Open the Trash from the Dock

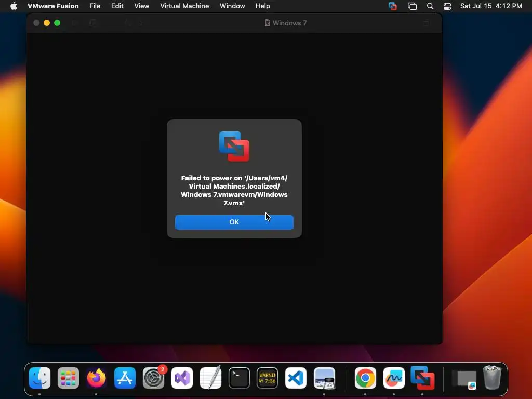492,377
